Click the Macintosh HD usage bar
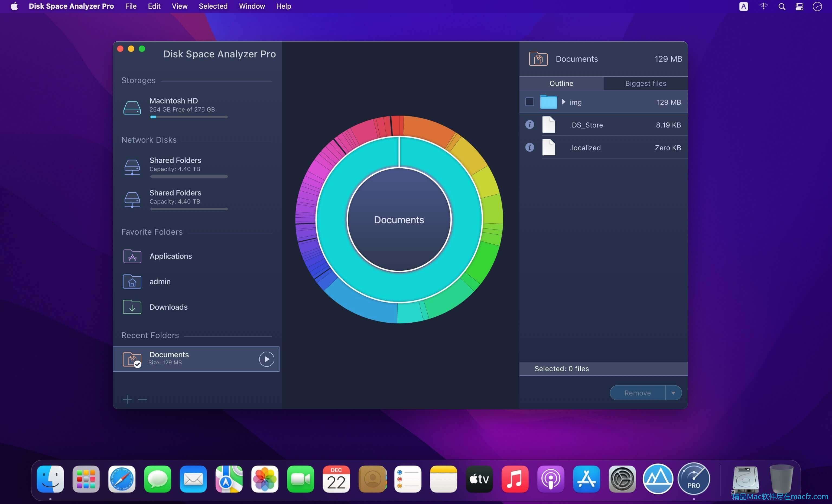Viewport: 832px width, 504px height. pos(189,117)
